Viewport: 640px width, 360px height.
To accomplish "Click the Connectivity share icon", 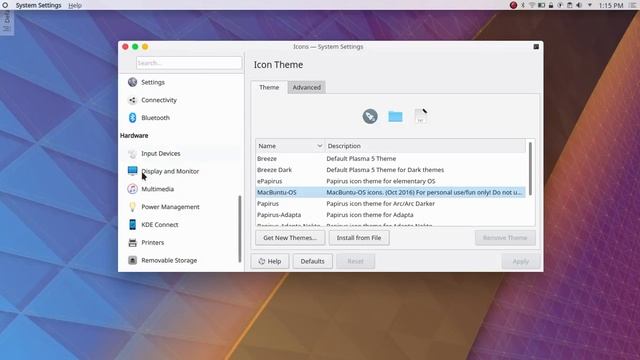I will pyautogui.click(x=132, y=100).
